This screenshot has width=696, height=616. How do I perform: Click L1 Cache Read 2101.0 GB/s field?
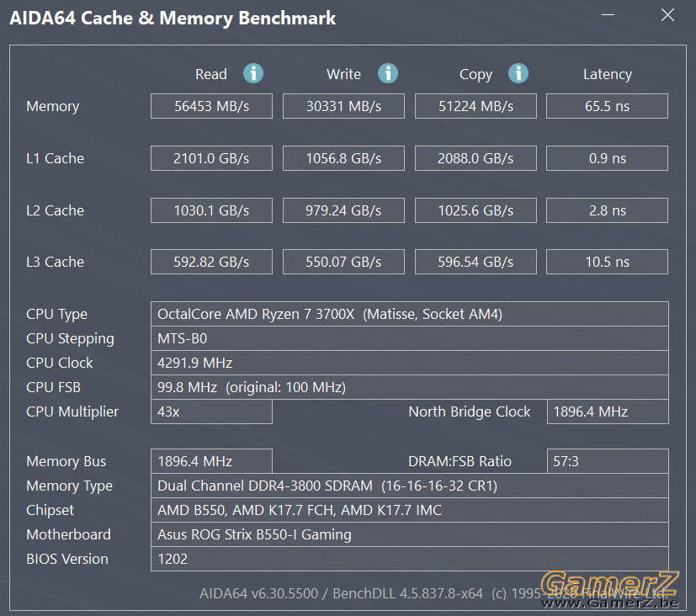[211, 158]
